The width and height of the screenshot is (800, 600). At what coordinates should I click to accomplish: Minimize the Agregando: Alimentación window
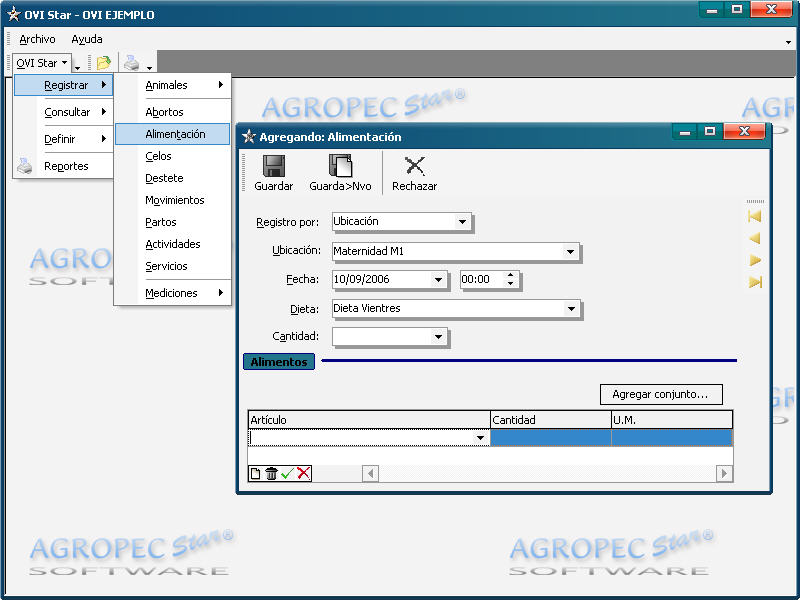click(685, 132)
